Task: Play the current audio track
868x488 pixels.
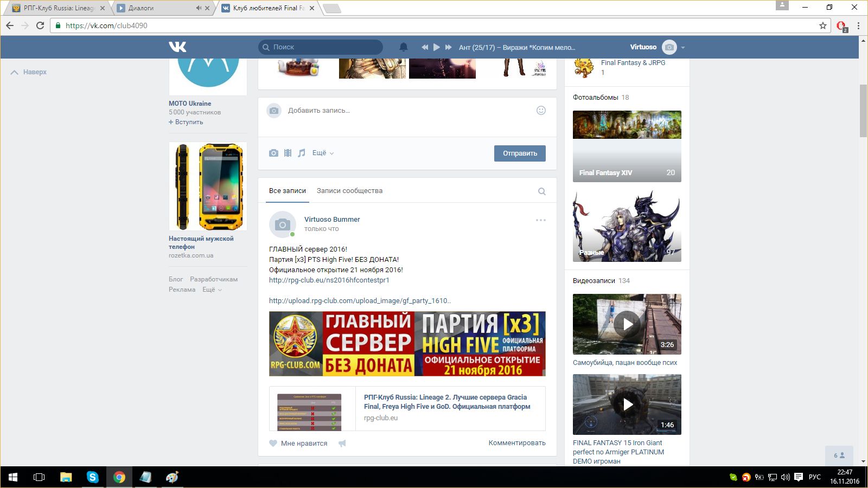Action: tap(437, 47)
